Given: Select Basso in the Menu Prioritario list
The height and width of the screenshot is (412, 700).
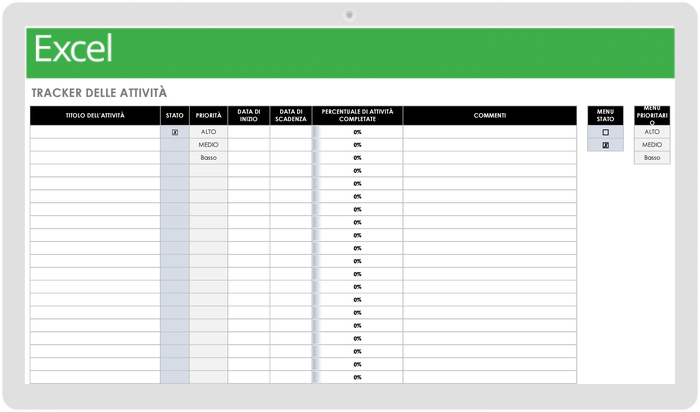Looking at the screenshot, I should tap(652, 158).
